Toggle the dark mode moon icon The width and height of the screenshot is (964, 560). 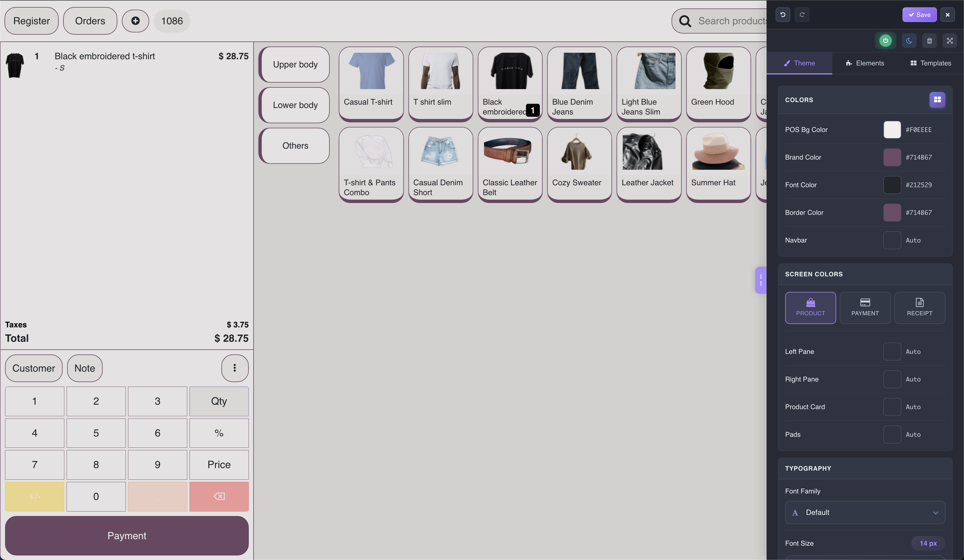point(909,41)
